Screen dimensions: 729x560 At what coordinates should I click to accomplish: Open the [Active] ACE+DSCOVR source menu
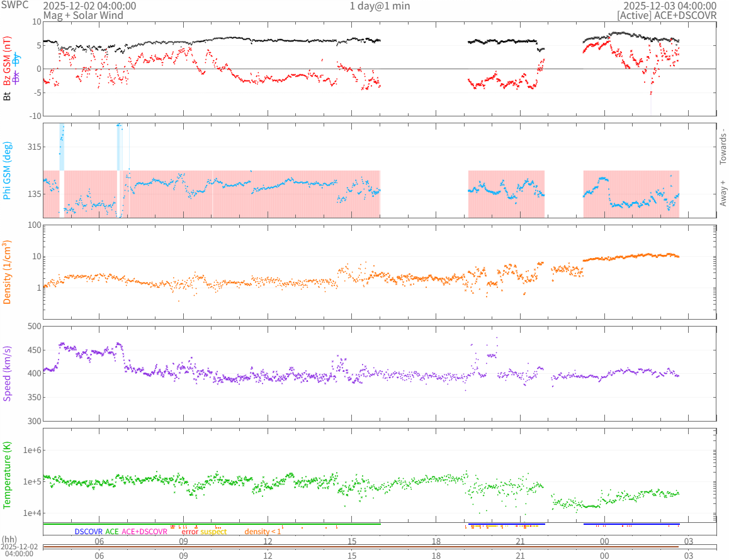(x=667, y=15)
